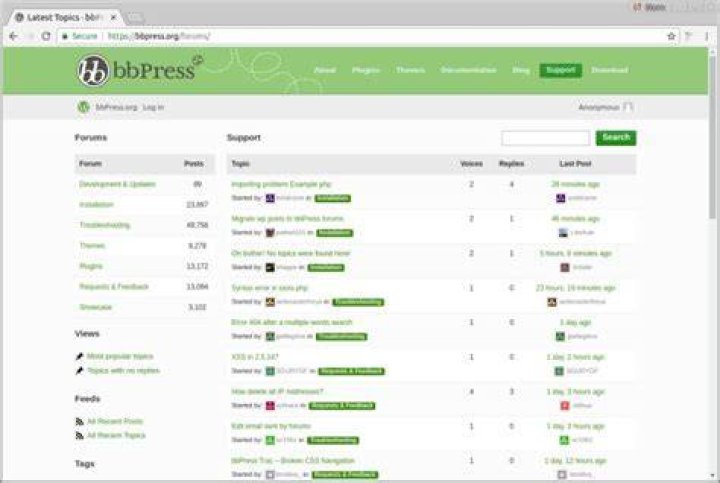Image resolution: width=720 pixels, height=483 pixels.
Task: Click starter avatar in Importing problem topic
Action: tap(270, 198)
